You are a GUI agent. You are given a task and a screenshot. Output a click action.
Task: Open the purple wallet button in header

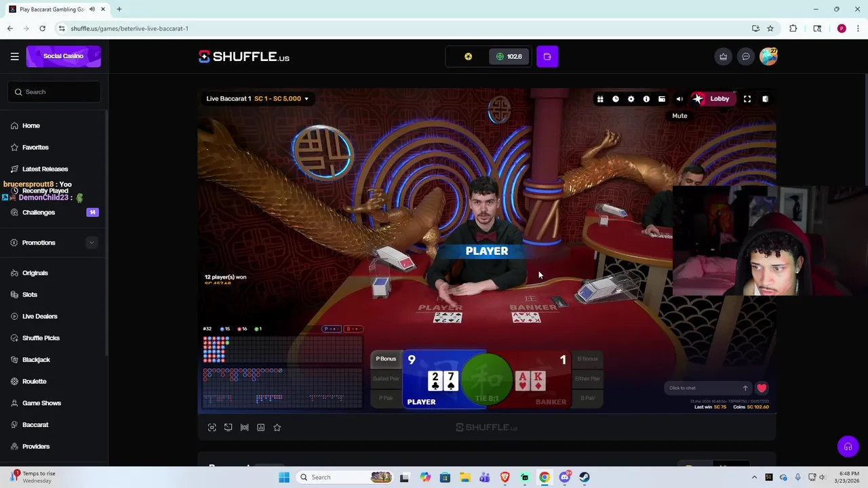547,56
